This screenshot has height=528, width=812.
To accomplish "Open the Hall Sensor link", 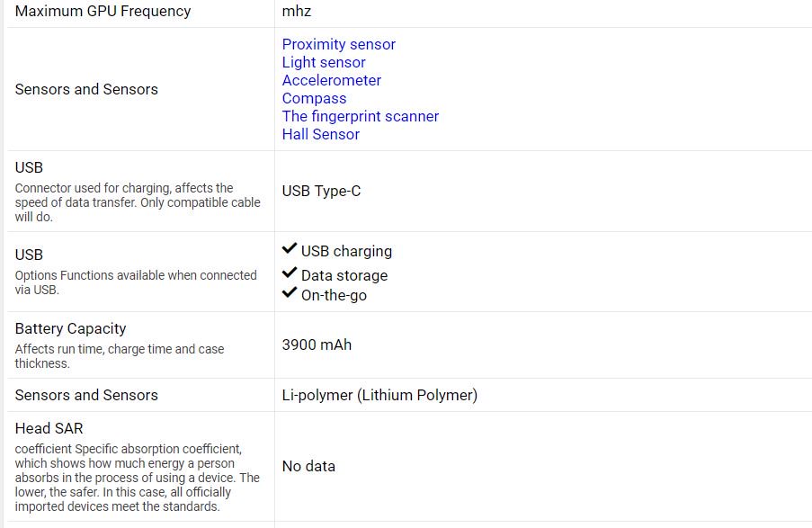I will (320, 134).
